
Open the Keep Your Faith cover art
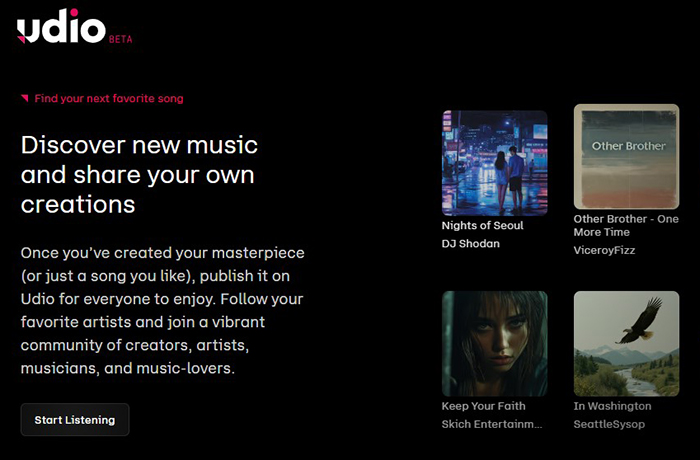pyautogui.click(x=495, y=343)
